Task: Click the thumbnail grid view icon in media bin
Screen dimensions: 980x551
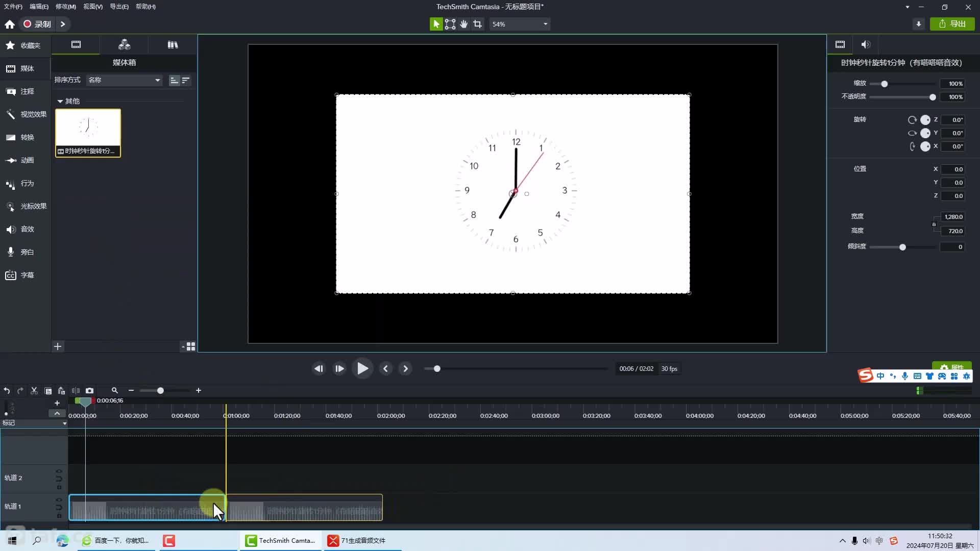Action: click(x=191, y=346)
